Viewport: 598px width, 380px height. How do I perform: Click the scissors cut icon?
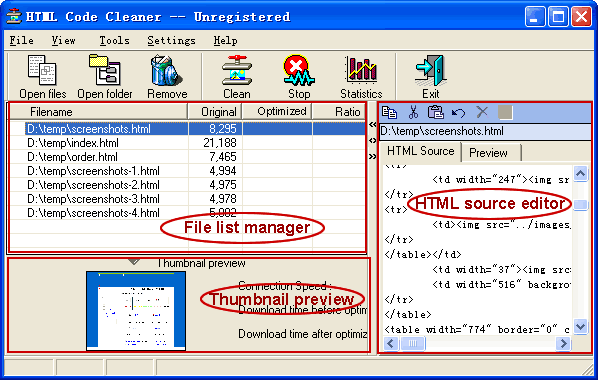click(413, 113)
